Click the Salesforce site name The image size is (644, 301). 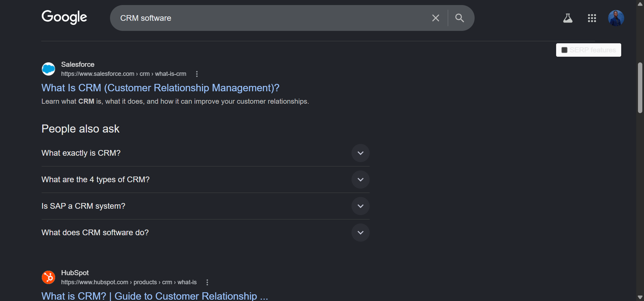tap(77, 64)
